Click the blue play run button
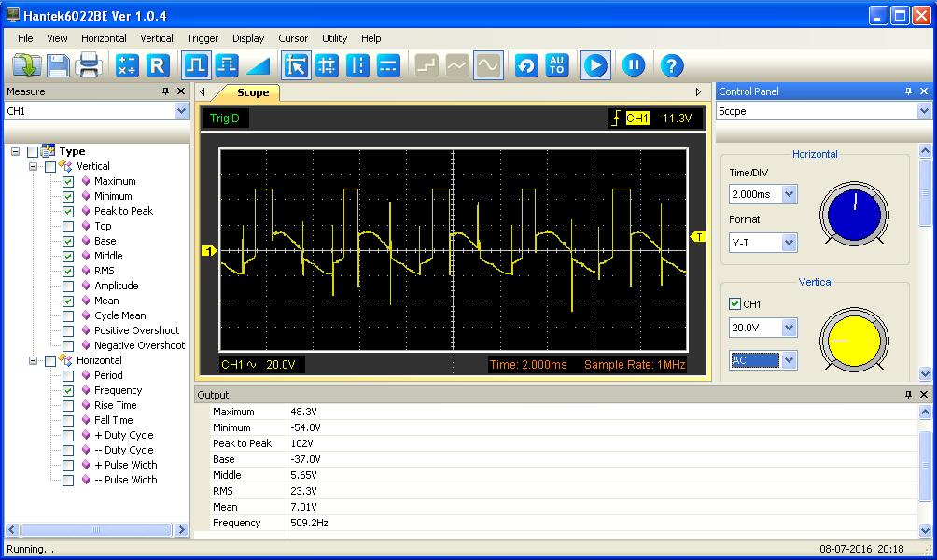 (x=595, y=65)
